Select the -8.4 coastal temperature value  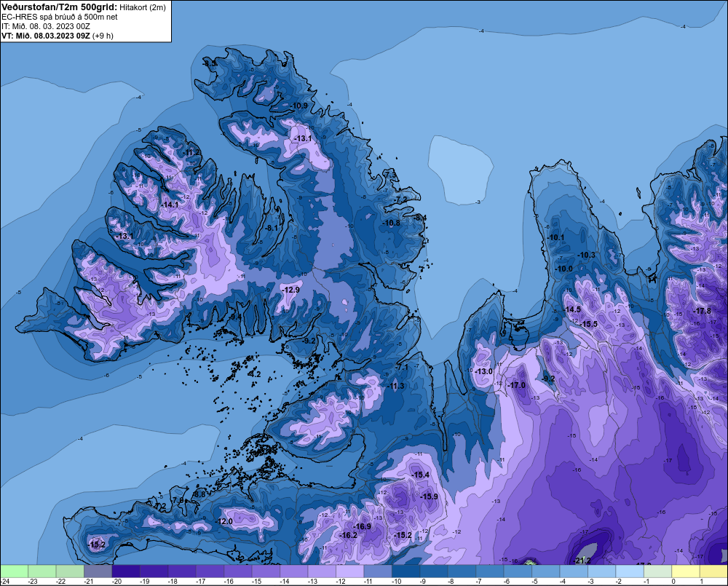click(x=420, y=218)
